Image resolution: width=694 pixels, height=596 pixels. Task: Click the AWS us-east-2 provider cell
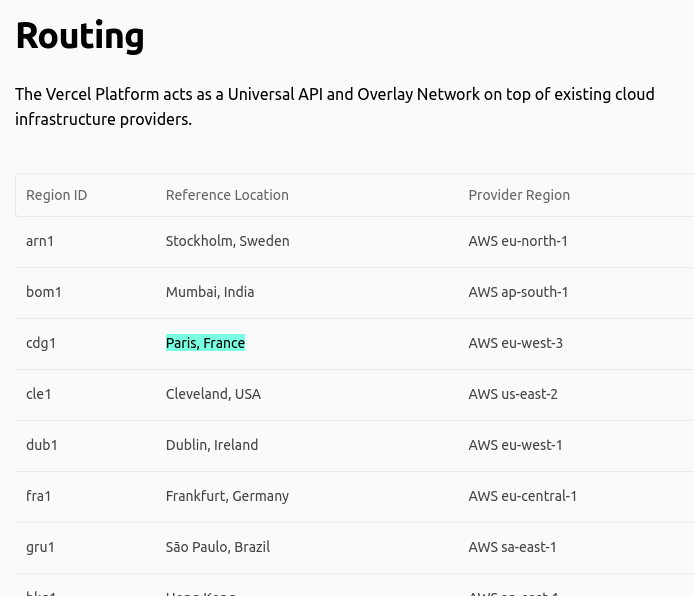coord(513,394)
